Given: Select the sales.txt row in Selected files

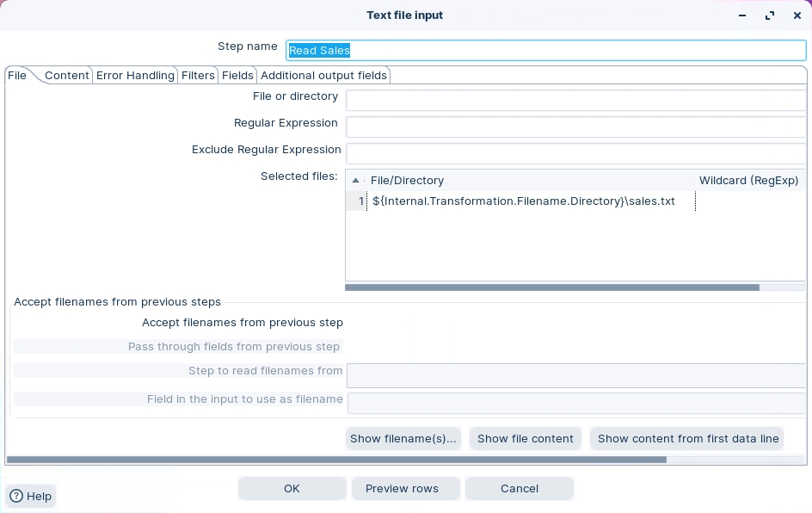Looking at the screenshot, I should (523, 201).
